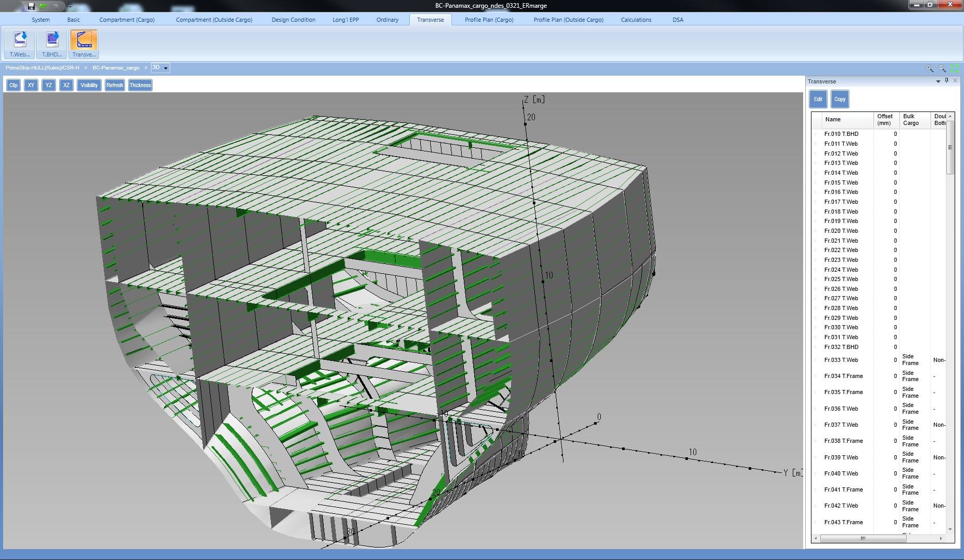This screenshot has width=964, height=560.
Task: Switch to the Calculations tab
Action: (x=636, y=20)
